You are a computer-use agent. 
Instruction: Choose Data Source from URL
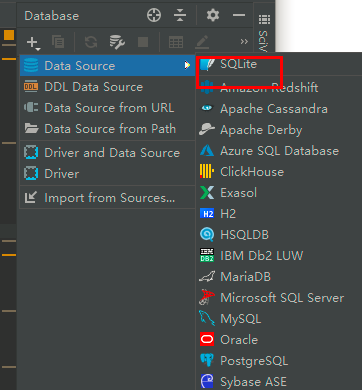point(108,108)
